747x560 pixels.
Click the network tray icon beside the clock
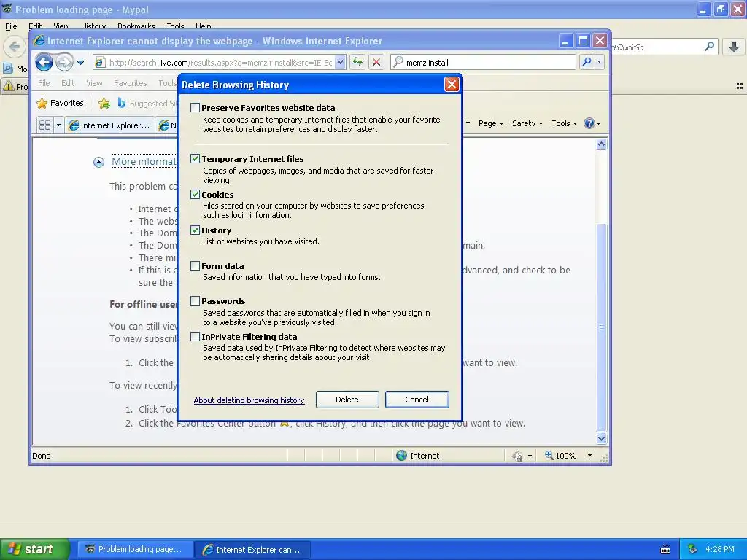point(693,549)
